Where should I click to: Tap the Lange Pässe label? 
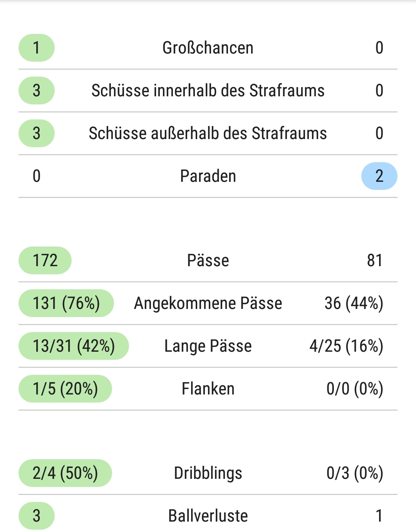tap(208, 346)
